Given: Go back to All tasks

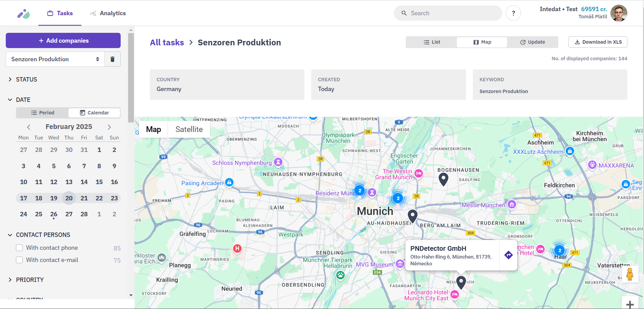Looking at the screenshot, I should 167,43.
